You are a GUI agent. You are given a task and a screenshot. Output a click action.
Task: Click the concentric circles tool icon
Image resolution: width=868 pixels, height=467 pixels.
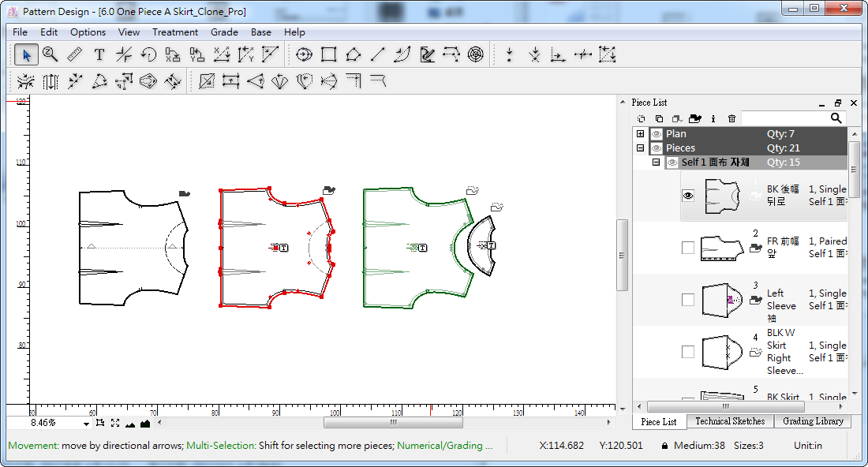point(475,54)
